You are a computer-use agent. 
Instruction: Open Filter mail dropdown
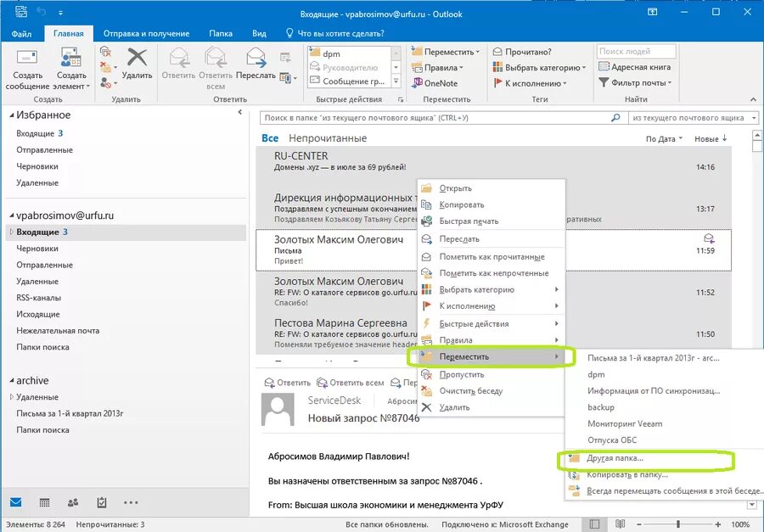[x=635, y=83]
